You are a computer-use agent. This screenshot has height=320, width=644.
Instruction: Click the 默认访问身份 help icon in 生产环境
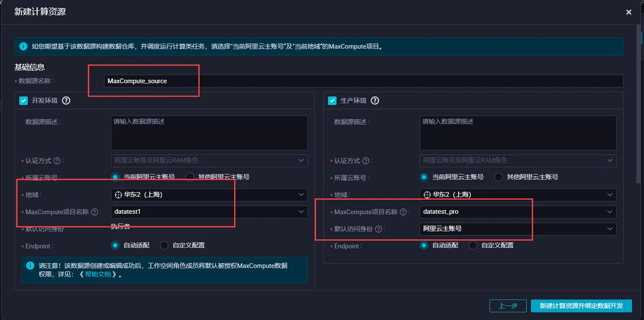point(379,229)
